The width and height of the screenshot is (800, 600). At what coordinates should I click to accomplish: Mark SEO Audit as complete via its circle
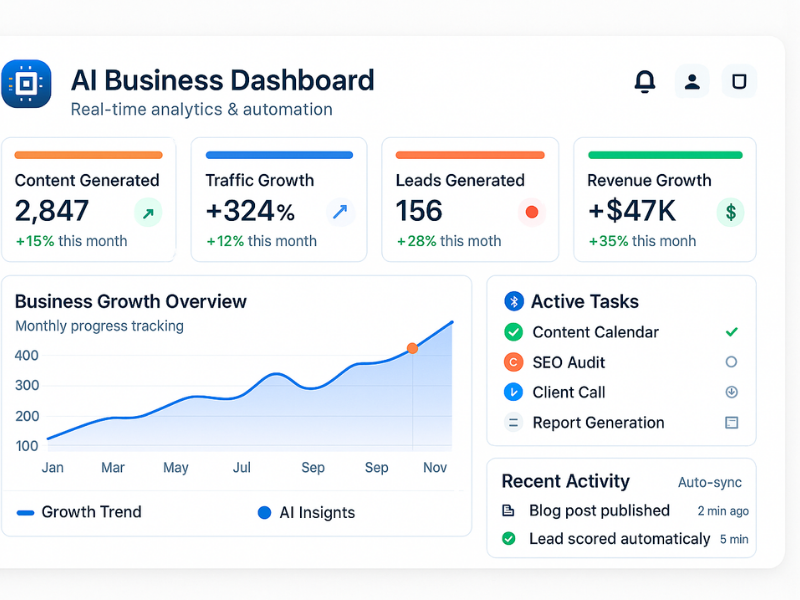pyautogui.click(x=731, y=362)
